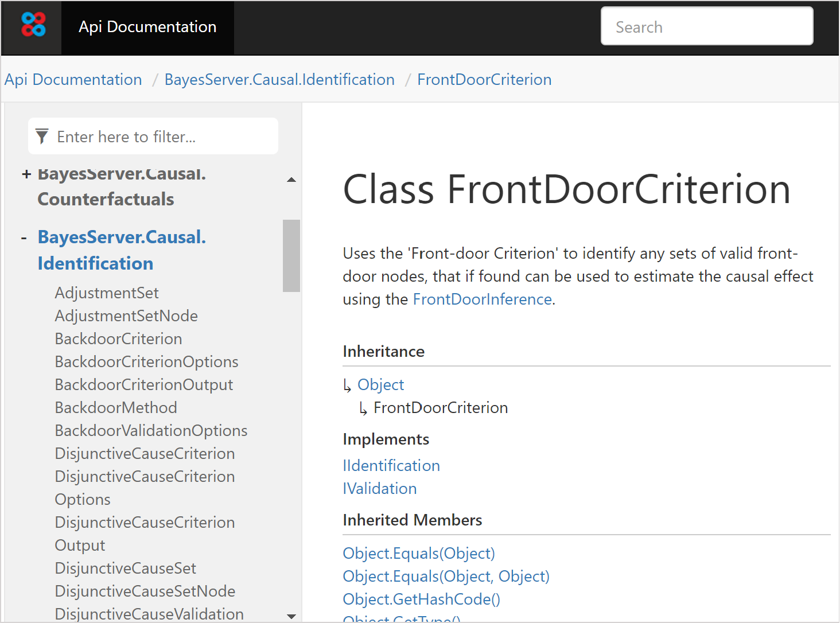Click the Search input box
Image resolution: width=840 pixels, height=623 pixels.
click(x=706, y=26)
